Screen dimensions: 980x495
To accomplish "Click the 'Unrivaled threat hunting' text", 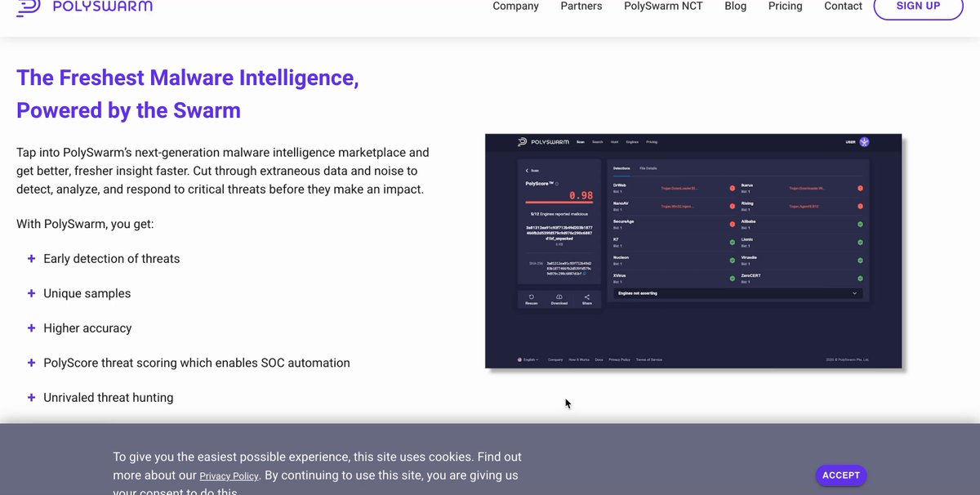I will pos(108,398).
